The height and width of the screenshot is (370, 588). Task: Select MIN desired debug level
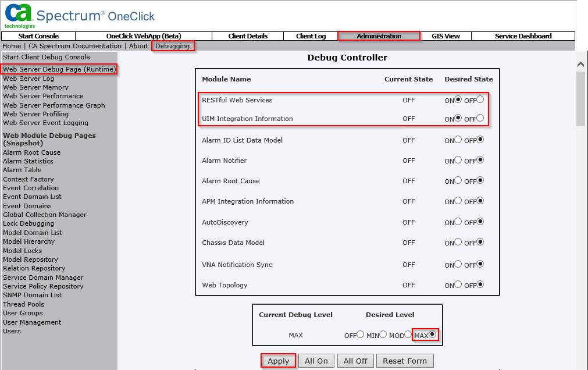pyautogui.click(x=383, y=334)
